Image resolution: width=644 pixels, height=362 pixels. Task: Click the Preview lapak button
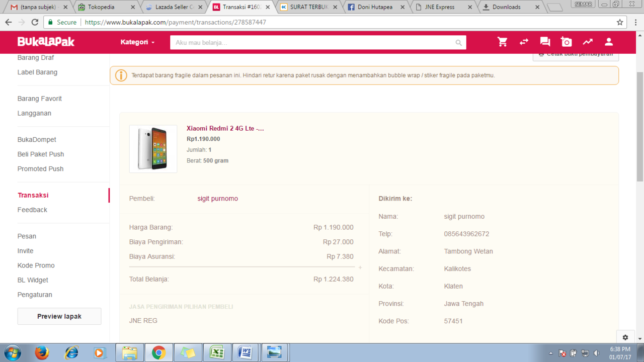click(59, 316)
